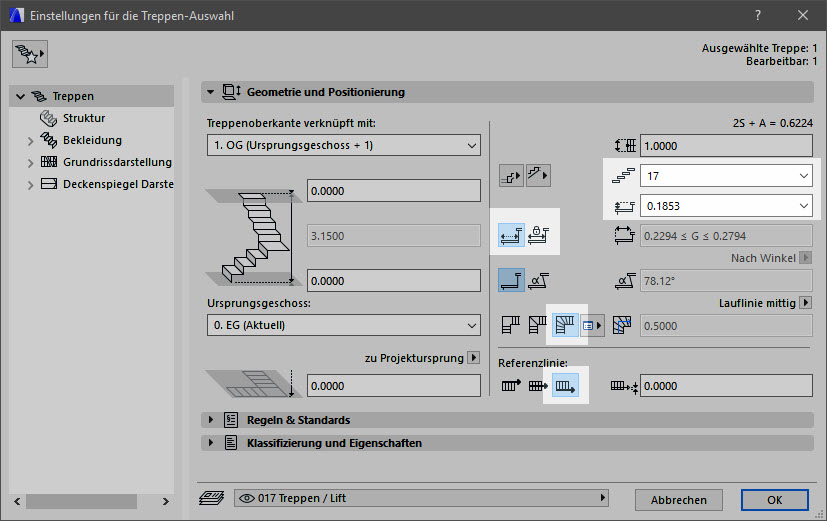The width and height of the screenshot is (827, 521).
Task: Select the winder turning type
Action: point(564,325)
